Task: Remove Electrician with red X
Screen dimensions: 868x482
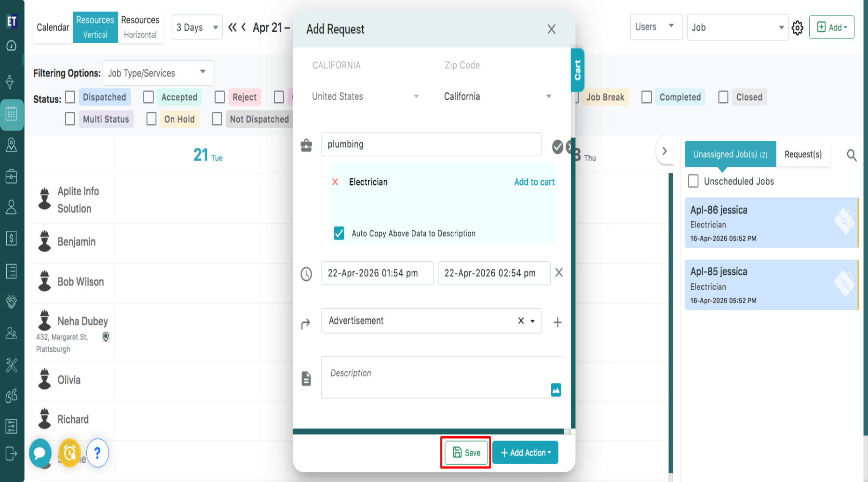Action: 335,182
